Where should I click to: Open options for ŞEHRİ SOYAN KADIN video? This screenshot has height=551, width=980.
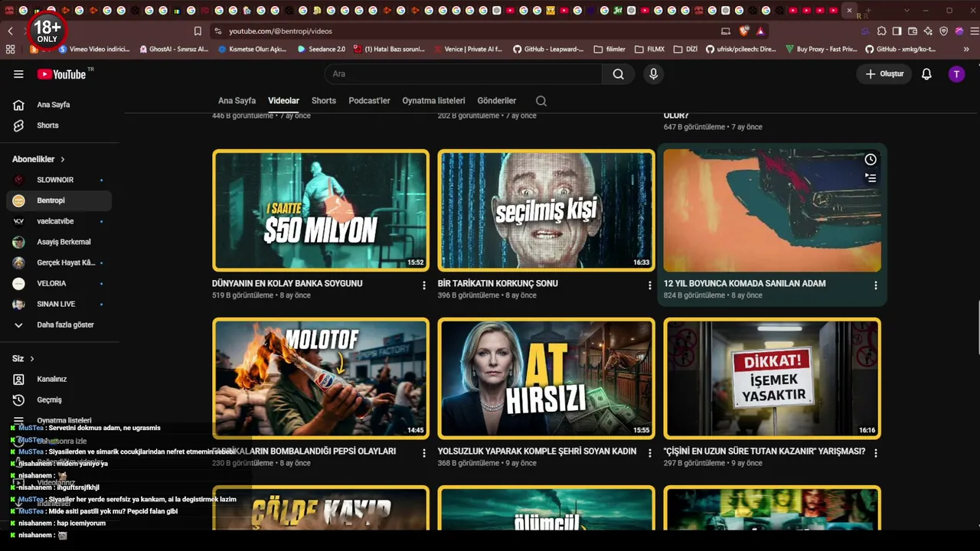point(650,453)
